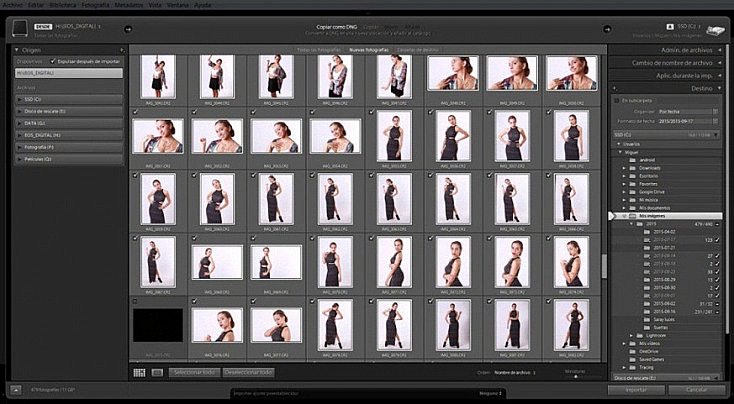Click the OneDrive folder icon
This screenshot has height=404, width=734.
tap(632, 352)
